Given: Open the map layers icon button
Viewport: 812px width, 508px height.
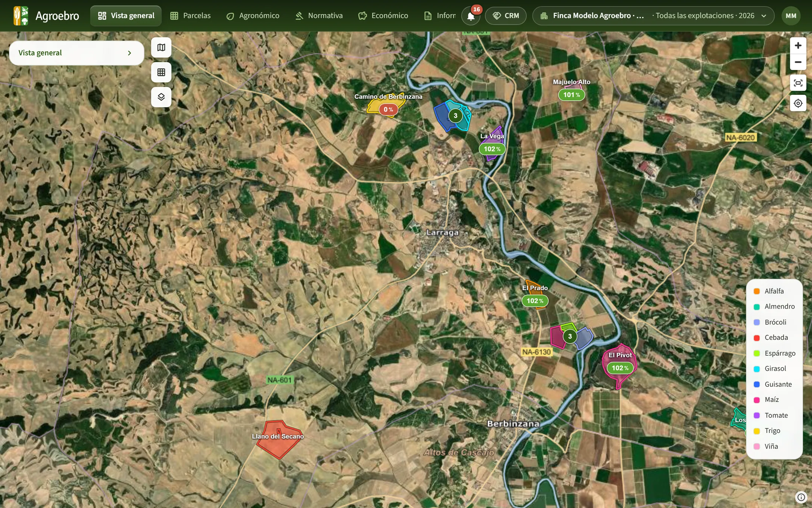Looking at the screenshot, I should click(x=161, y=97).
